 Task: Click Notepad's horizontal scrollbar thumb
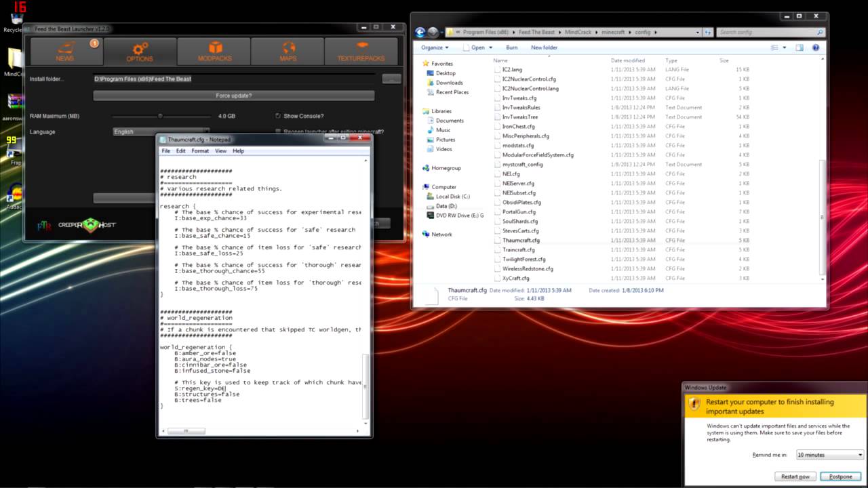186,431
